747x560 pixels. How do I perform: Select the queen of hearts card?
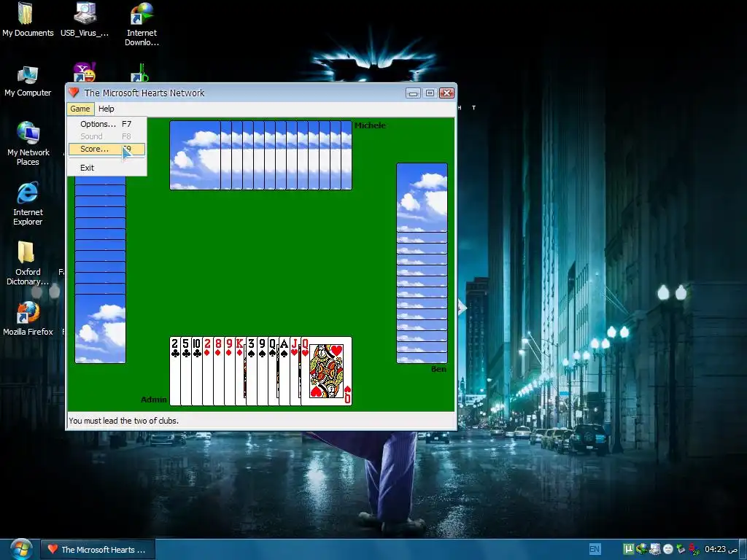click(x=327, y=371)
